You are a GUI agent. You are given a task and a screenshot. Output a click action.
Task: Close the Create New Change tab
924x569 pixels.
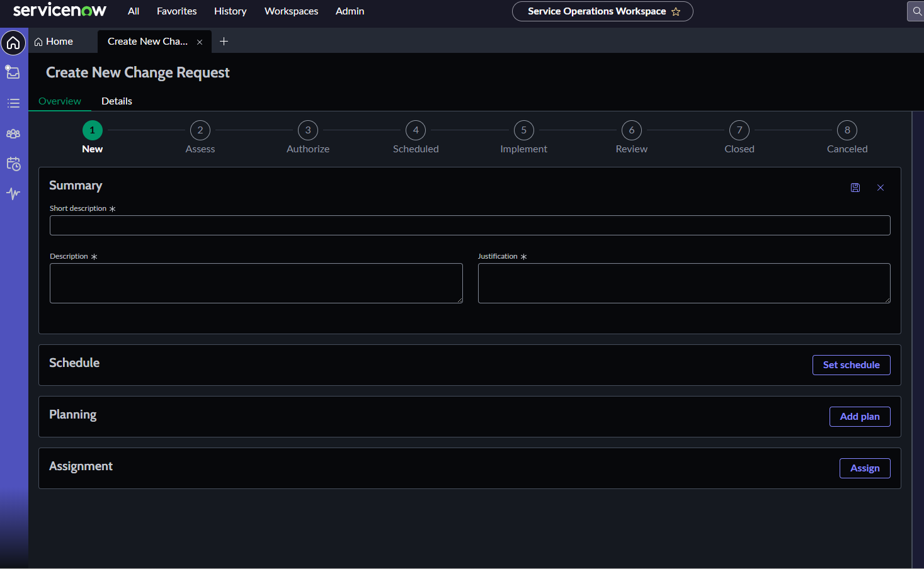(200, 42)
